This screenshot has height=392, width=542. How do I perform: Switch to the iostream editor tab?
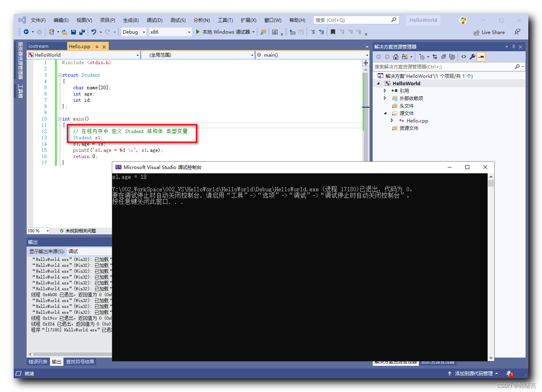pos(38,46)
